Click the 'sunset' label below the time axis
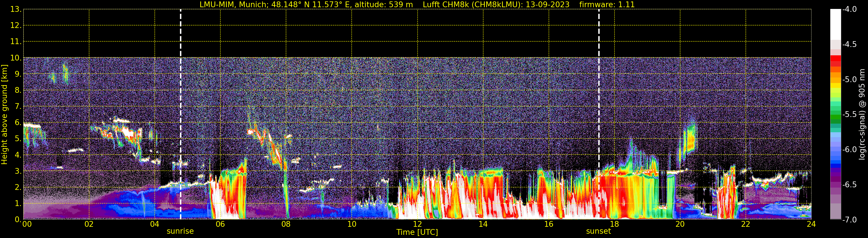 (599, 231)
